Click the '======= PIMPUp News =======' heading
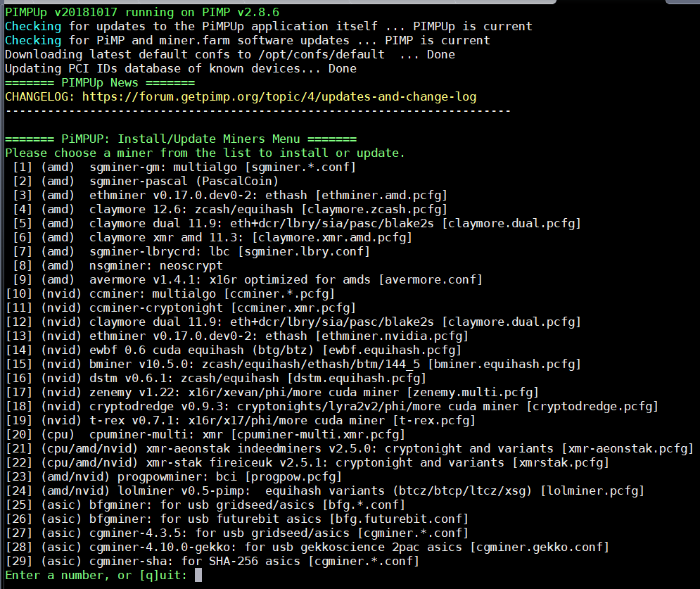The image size is (700, 589). [100, 82]
